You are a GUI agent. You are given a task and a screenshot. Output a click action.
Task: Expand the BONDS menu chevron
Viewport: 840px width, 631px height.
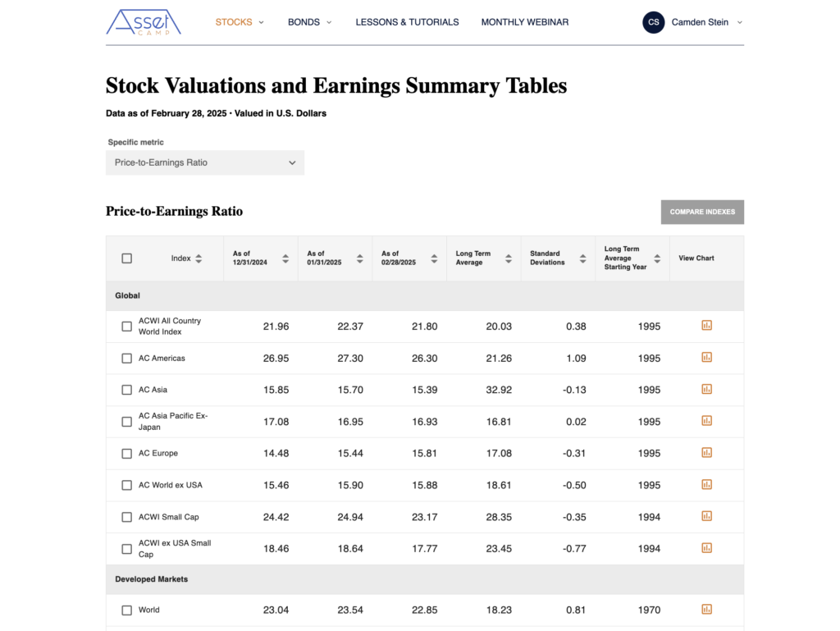pyautogui.click(x=329, y=22)
